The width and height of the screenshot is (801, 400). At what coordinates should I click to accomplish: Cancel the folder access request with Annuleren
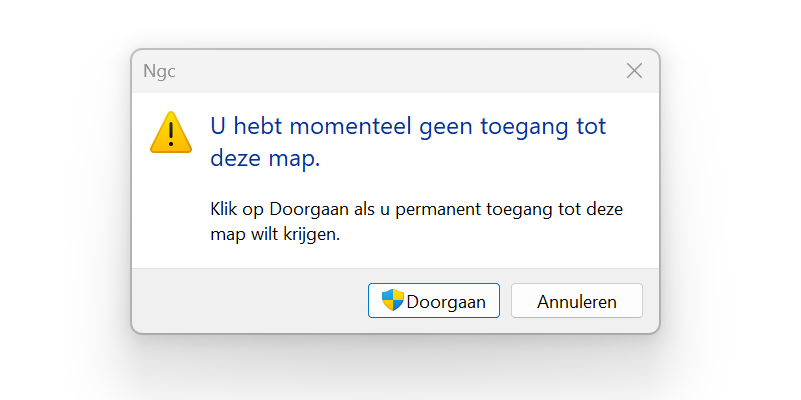(x=577, y=300)
